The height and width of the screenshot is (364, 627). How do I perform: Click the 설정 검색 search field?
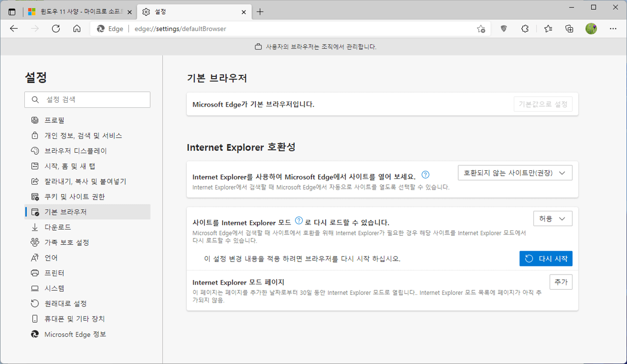click(87, 100)
